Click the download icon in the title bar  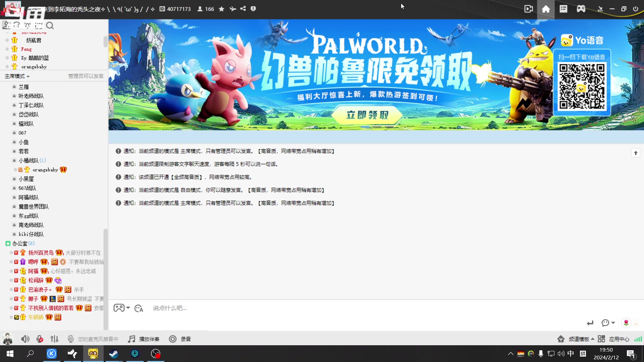pyautogui.click(x=600, y=9)
